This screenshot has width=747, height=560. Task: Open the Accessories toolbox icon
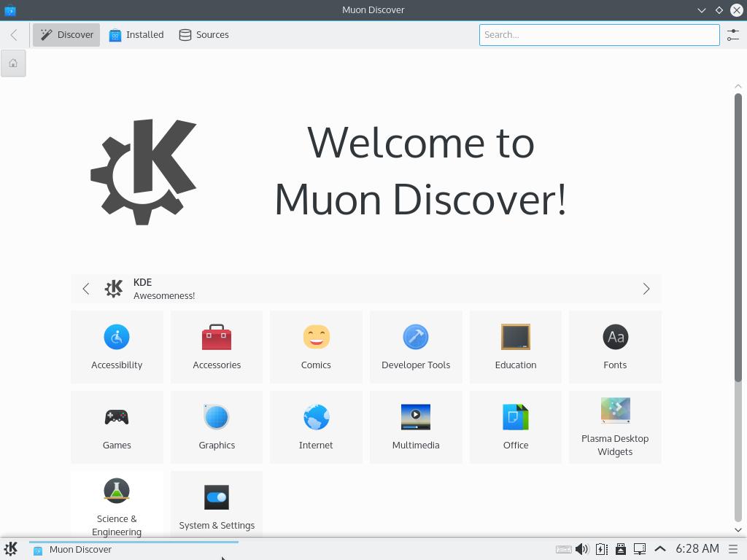click(x=217, y=337)
